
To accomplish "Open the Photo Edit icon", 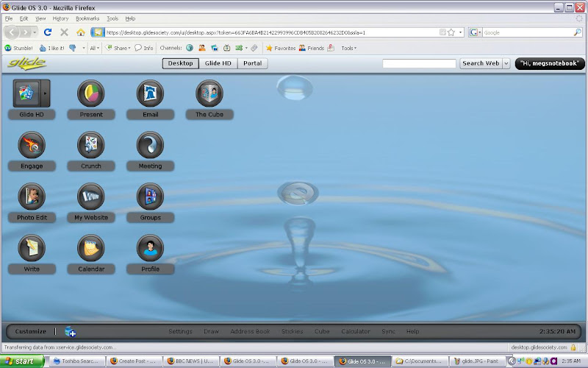I will pyautogui.click(x=32, y=197).
